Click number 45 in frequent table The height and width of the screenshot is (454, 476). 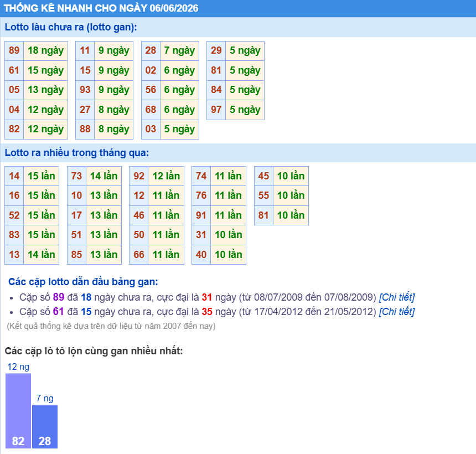pyautogui.click(x=263, y=176)
